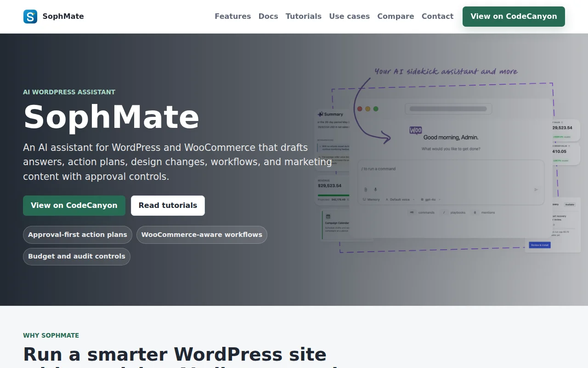Select Compare in the navigation
Image resolution: width=588 pixels, height=368 pixels.
[x=396, y=17]
